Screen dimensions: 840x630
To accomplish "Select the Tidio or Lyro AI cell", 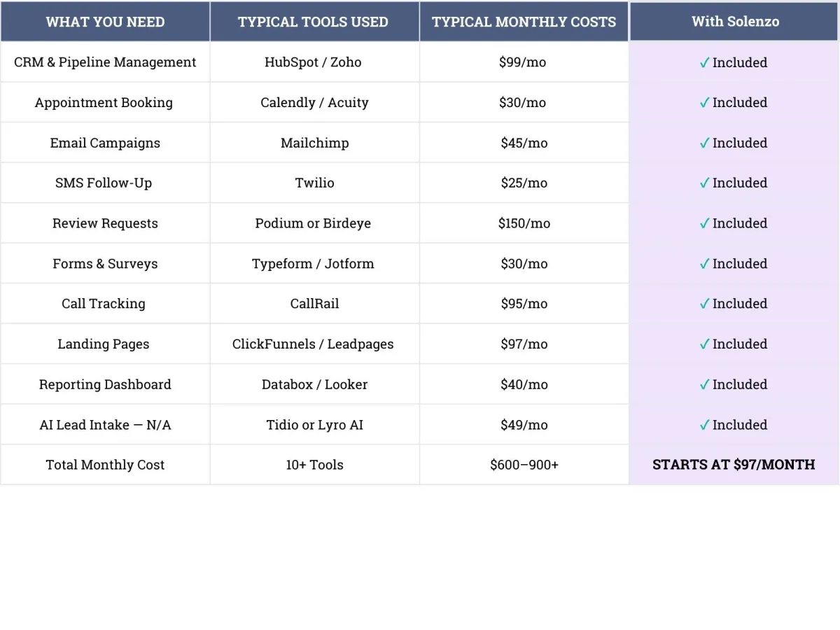I will 314,425.
